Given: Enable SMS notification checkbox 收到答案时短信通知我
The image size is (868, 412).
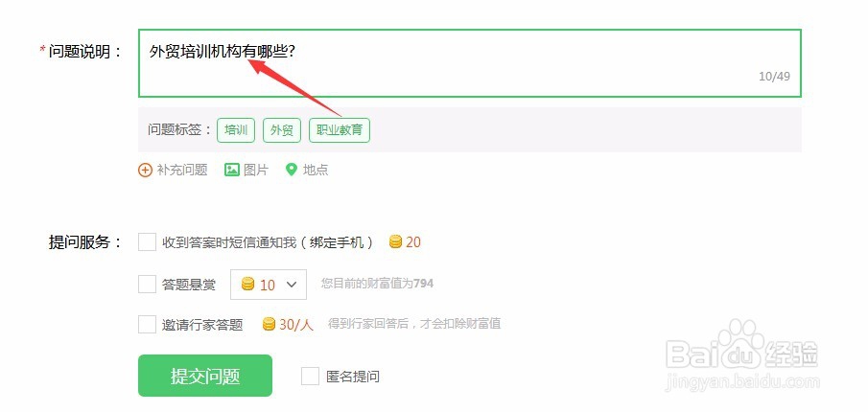Looking at the screenshot, I should tap(148, 241).
